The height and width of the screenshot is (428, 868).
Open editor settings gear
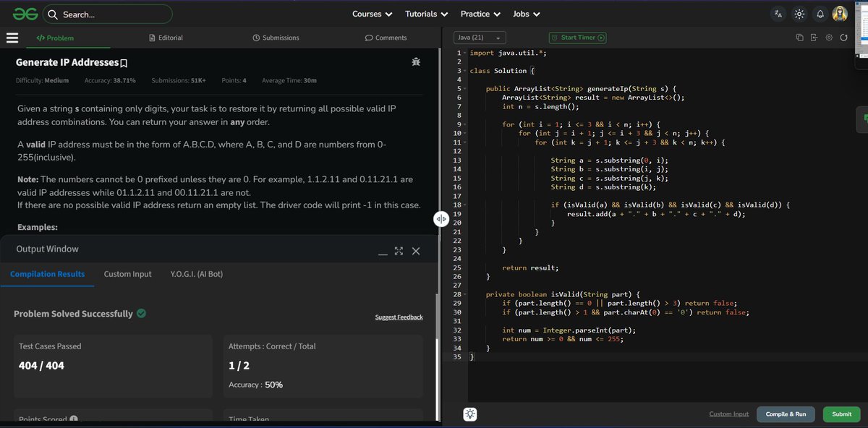click(x=829, y=38)
